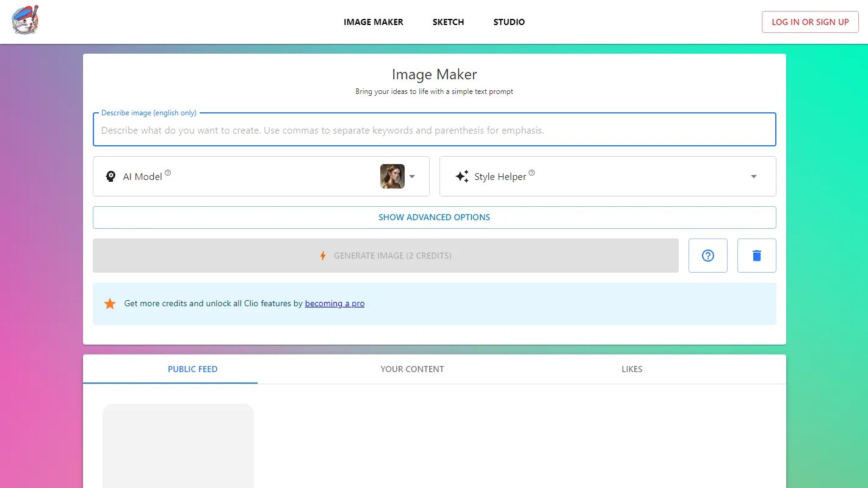Click the orange star icon
Image resolution: width=868 pixels, height=488 pixels.
point(110,303)
